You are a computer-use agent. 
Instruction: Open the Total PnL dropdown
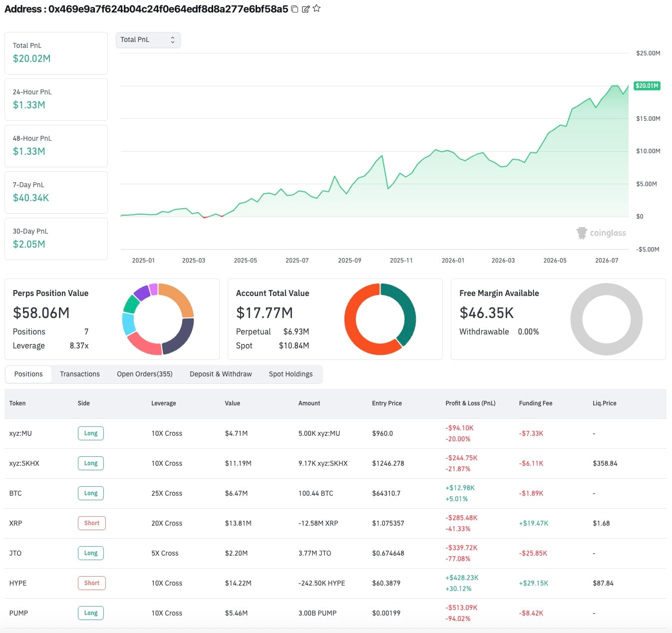(x=148, y=40)
